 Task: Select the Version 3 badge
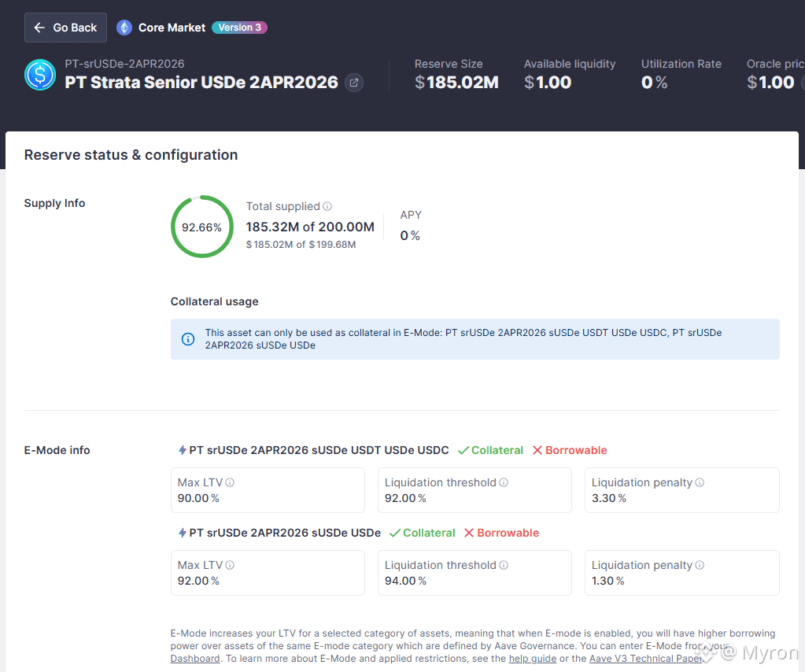click(240, 28)
